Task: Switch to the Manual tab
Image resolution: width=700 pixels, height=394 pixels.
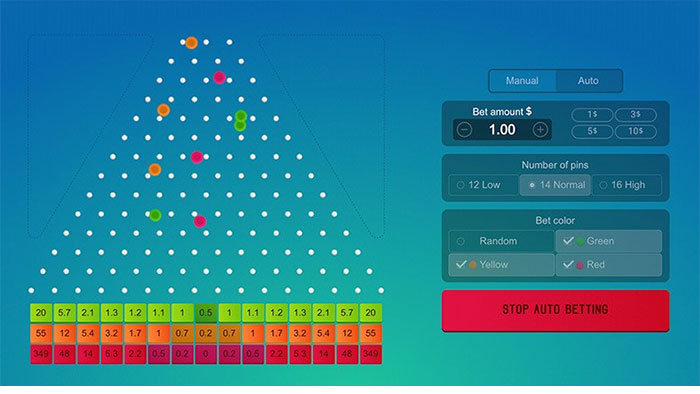Action: pos(522,81)
